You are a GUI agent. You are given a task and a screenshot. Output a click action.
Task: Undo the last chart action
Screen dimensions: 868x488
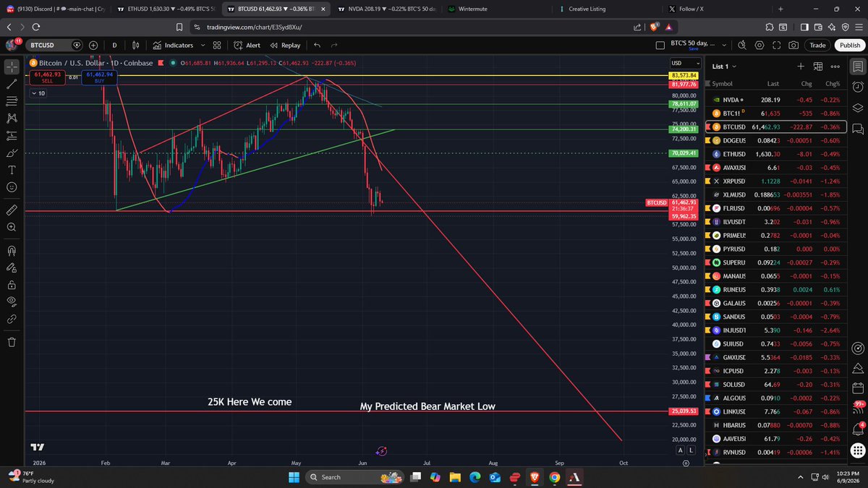[x=318, y=45]
